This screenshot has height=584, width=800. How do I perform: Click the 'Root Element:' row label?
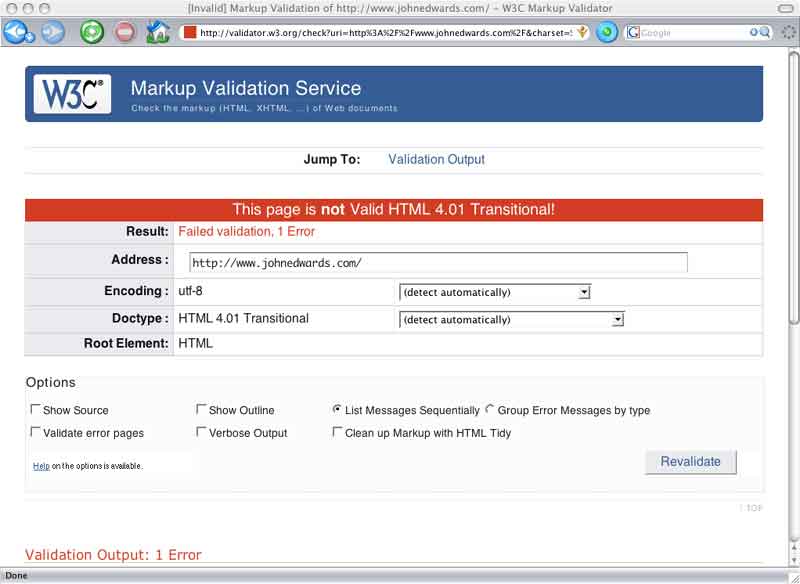pos(126,343)
